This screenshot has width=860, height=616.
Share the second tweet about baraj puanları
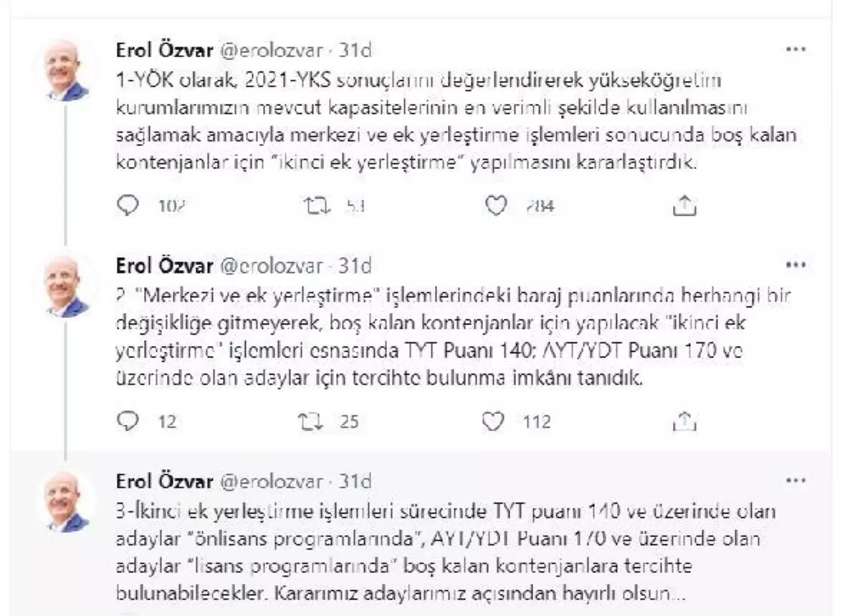tap(684, 421)
